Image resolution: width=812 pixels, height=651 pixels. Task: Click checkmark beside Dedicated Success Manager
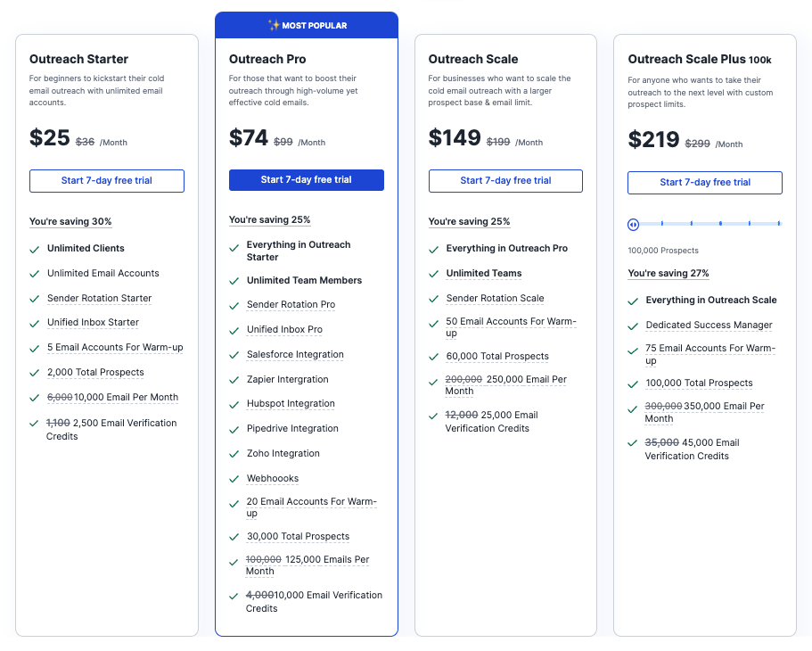tap(634, 325)
